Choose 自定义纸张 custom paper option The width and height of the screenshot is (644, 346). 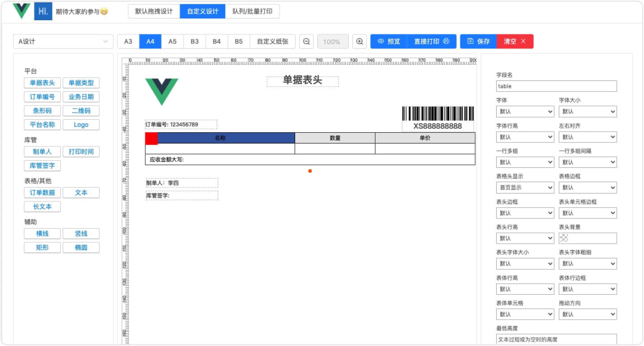tap(273, 42)
